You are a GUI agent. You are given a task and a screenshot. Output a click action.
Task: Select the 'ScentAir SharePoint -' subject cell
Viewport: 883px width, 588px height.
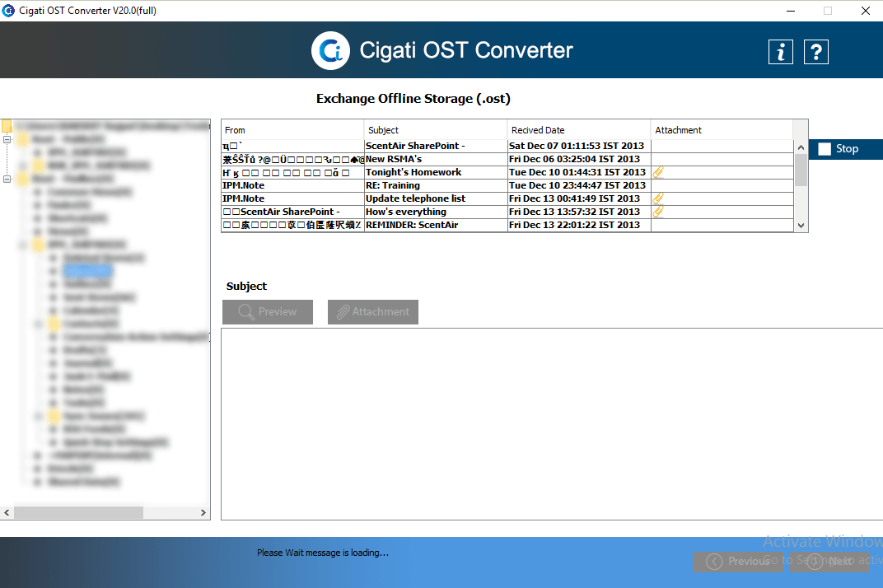pos(436,146)
